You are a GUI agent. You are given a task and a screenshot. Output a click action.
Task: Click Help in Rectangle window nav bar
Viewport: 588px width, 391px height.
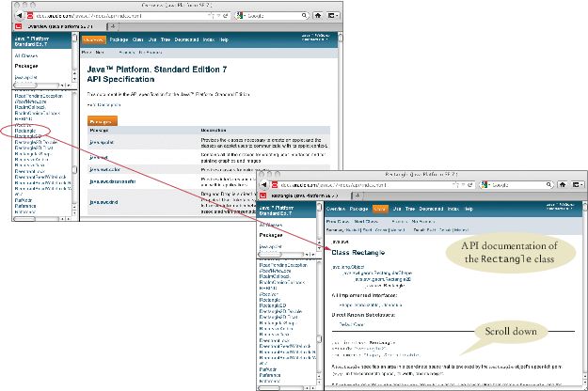tap(469, 209)
